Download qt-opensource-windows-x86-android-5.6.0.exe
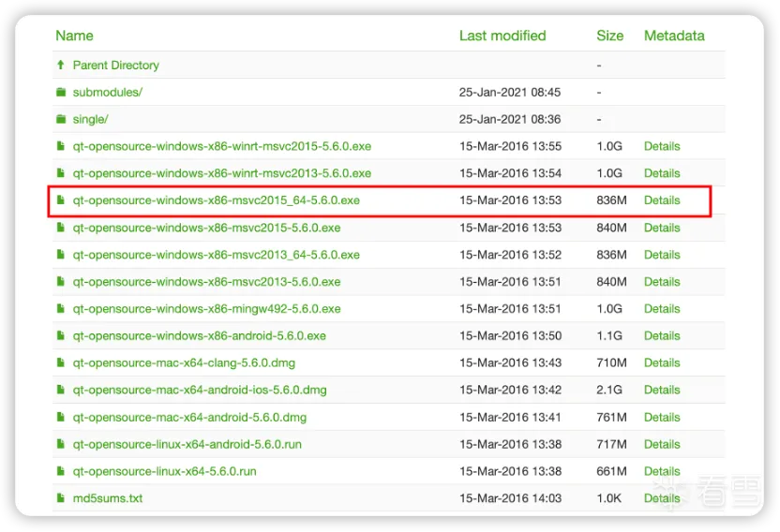 tap(199, 335)
